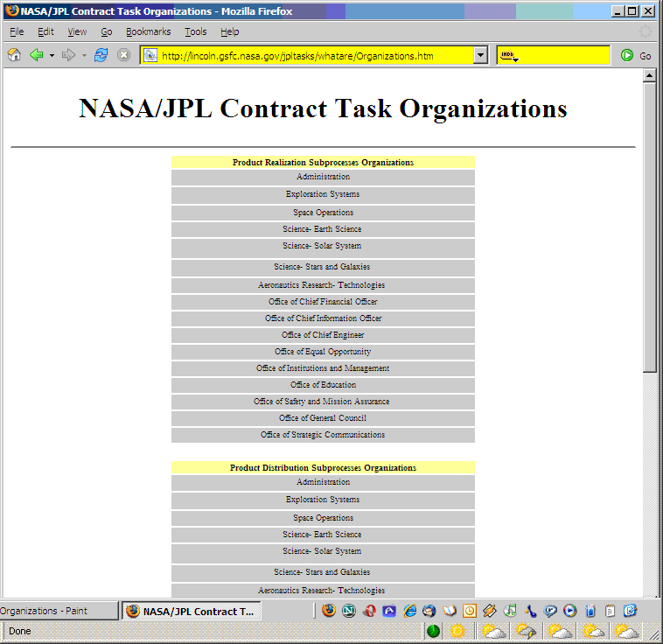Open the View menu
The height and width of the screenshot is (644, 663).
coord(77,31)
